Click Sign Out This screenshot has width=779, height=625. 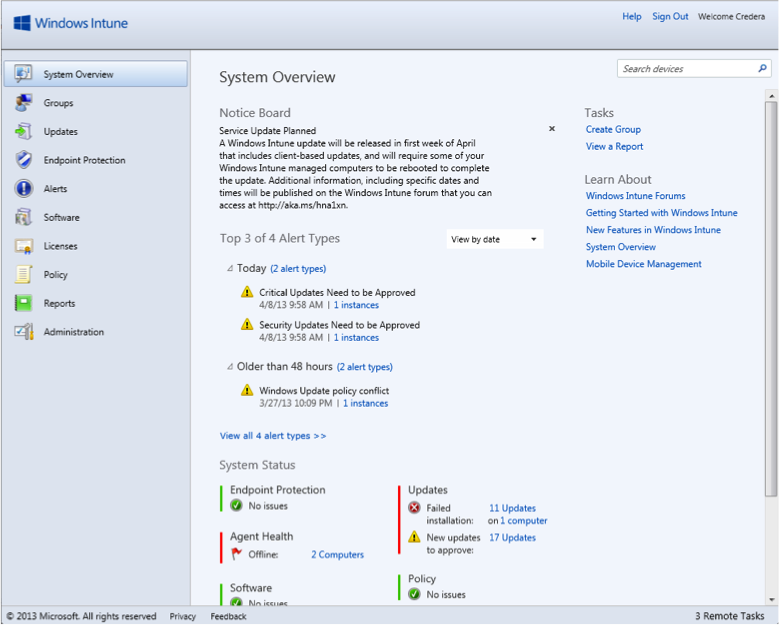[x=670, y=16]
